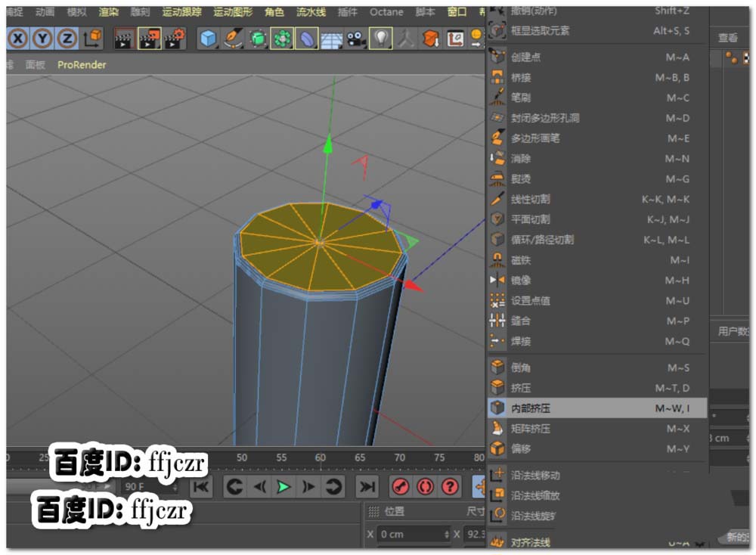Image resolution: width=756 pixels, height=555 pixels.
Task: Choose 设置点值 from the context menu
Action: point(596,301)
